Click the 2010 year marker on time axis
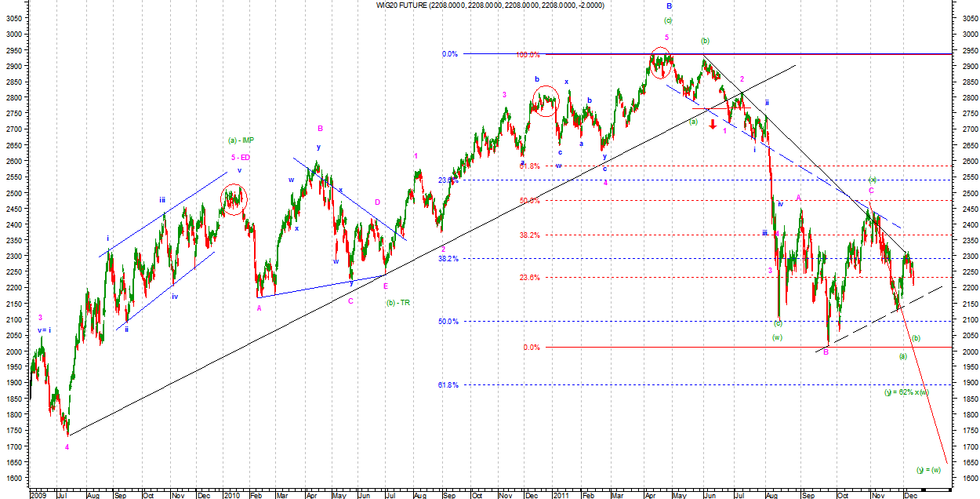The image size is (980, 499). pyautogui.click(x=231, y=496)
